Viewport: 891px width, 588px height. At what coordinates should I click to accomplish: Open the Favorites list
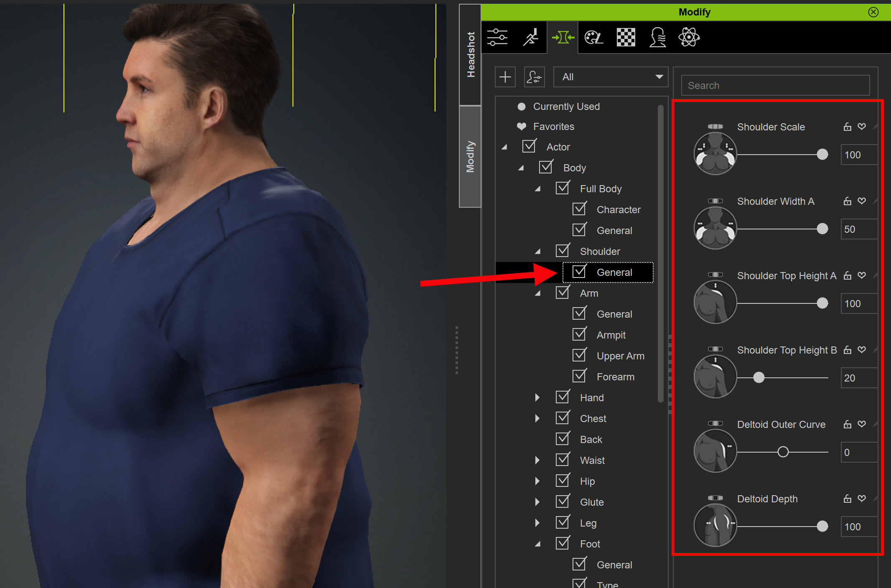pyautogui.click(x=553, y=127)
